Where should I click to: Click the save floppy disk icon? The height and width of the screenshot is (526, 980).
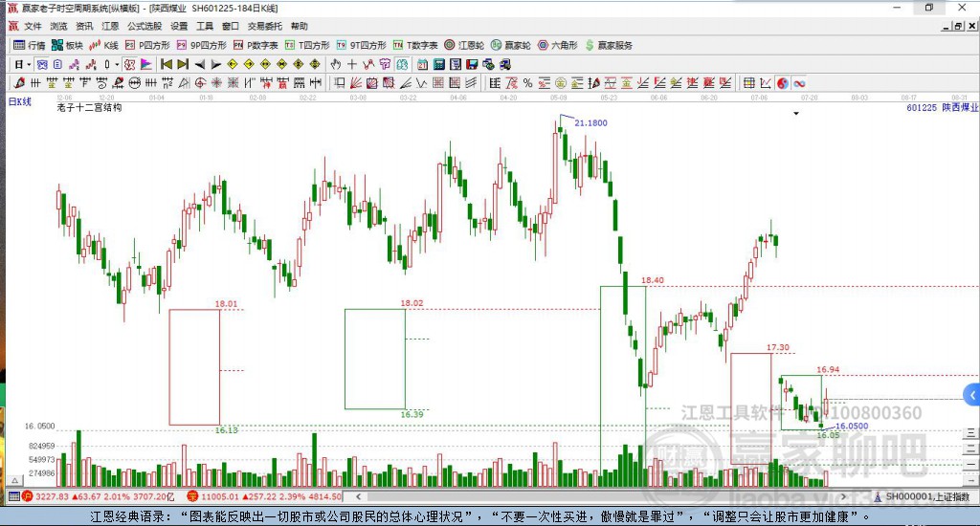[472, 64]
